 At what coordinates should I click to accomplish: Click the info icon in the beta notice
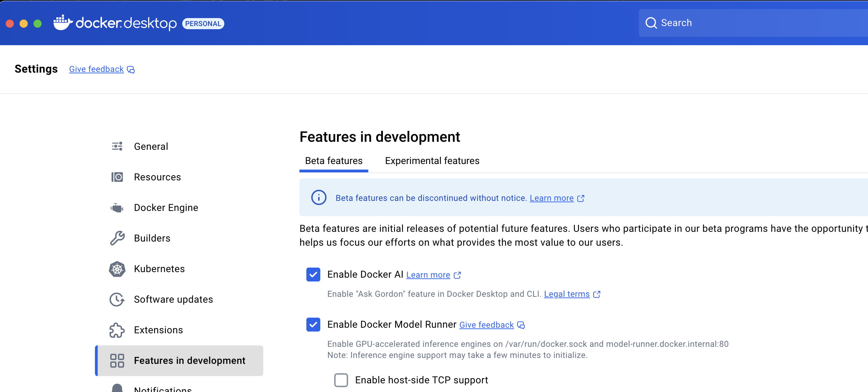[x=319, y=198]
